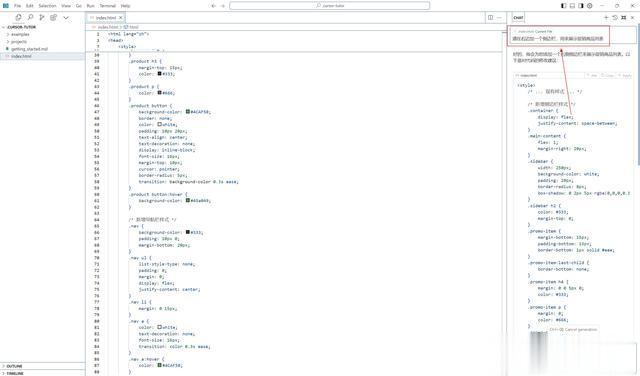The width and height of the screenshot is (640, 376).
Task: Open the Search view magnifier icon
Action: (30, 18)
